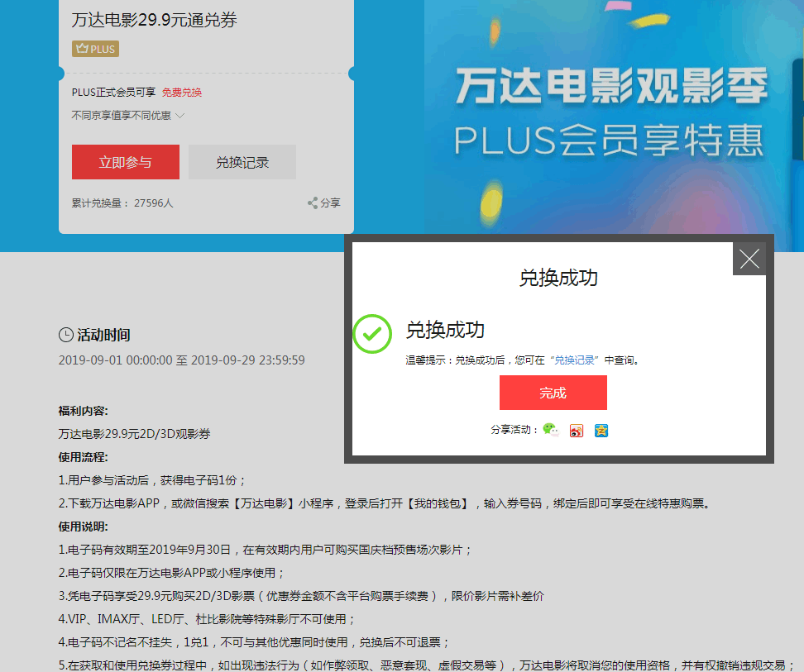Click the red 立即参与 button

[126, 162]
